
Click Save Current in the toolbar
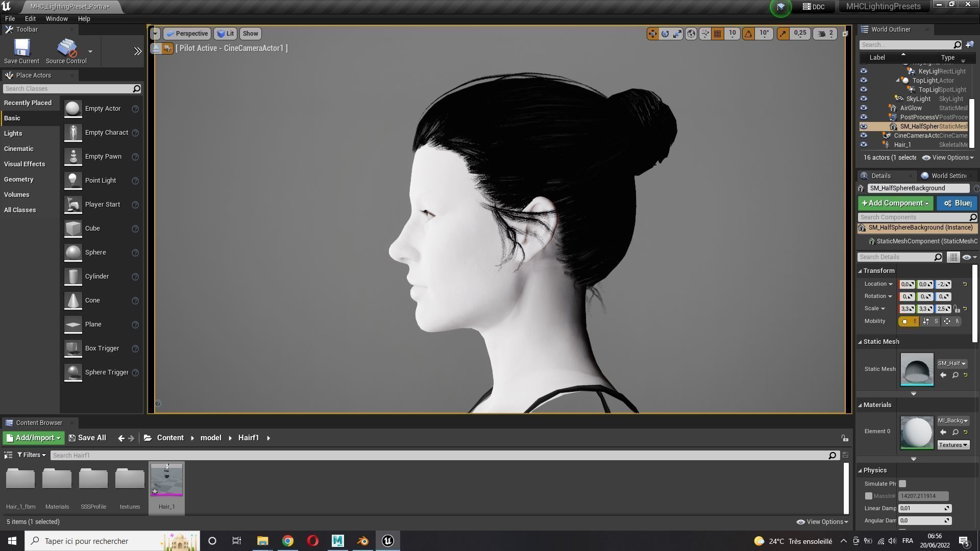21,51
